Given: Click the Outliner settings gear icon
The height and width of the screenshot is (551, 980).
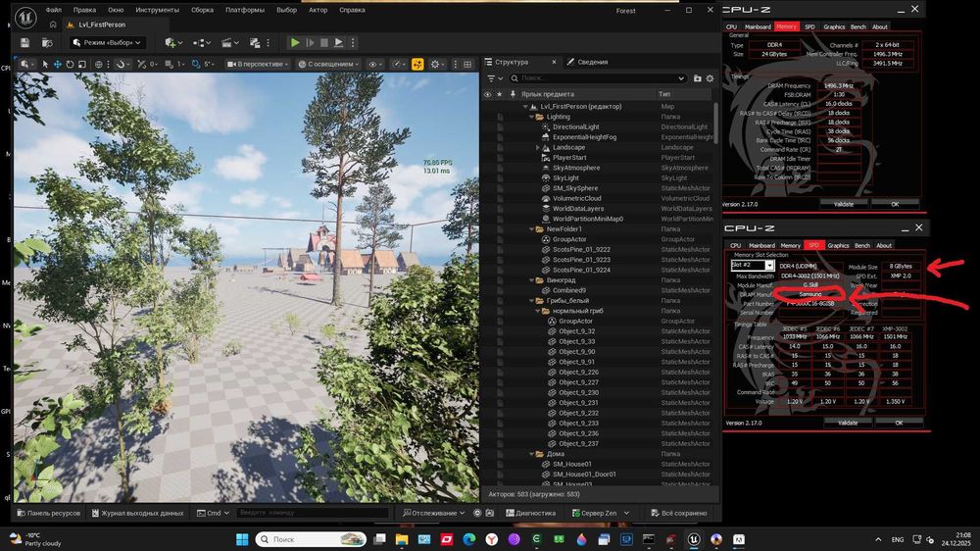Looking at the screenshot, I should [x=710, y=78].
